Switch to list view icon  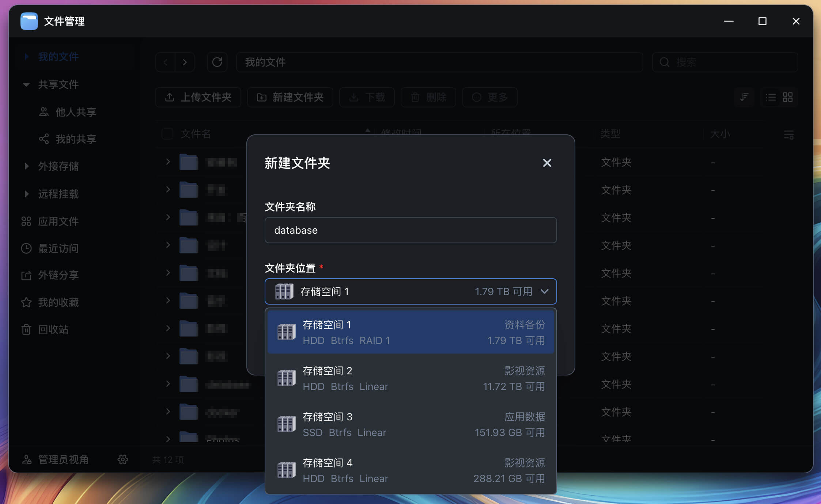pos(771,97)
